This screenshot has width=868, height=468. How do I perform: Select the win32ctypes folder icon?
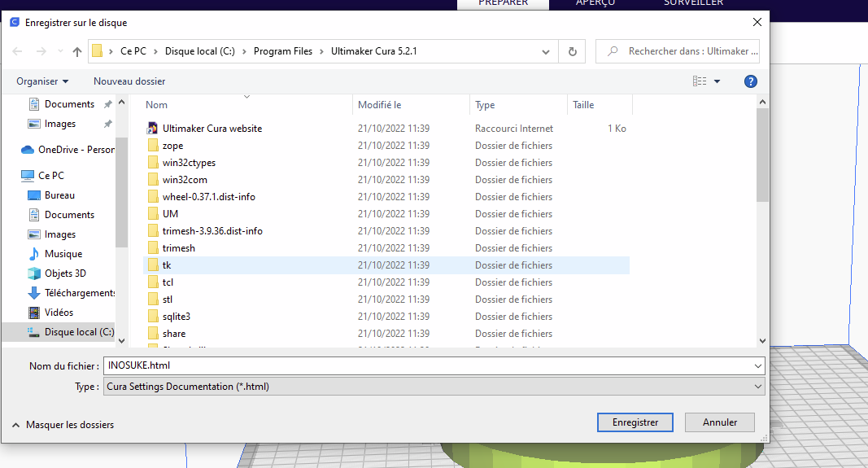click(x=153, y=163)
